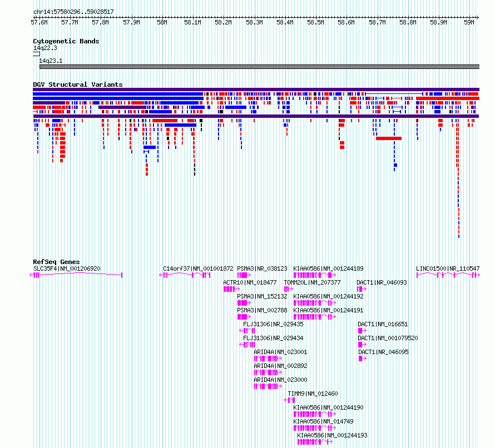Click the 58.4M scale tick label
This screenshot has height=448, width=495.
pos(285,22)
